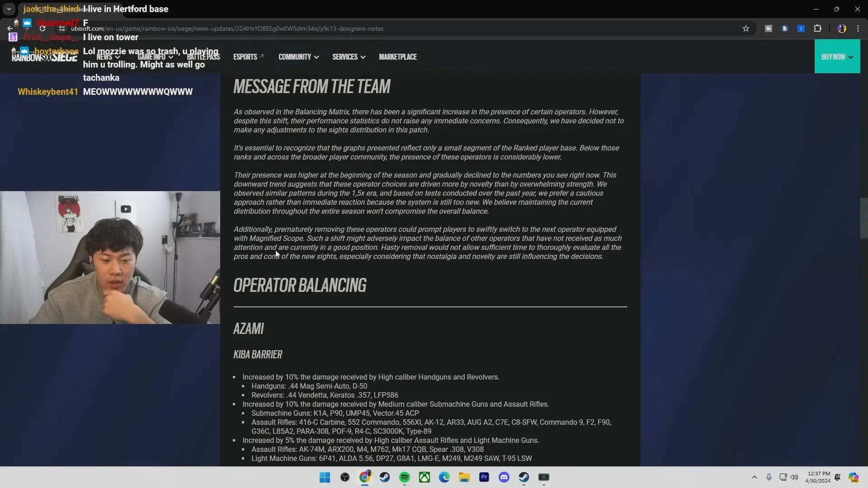The height and width of the screenshot is (488, 868).
Task: Click the Azami heading
Action: (249, 328)
